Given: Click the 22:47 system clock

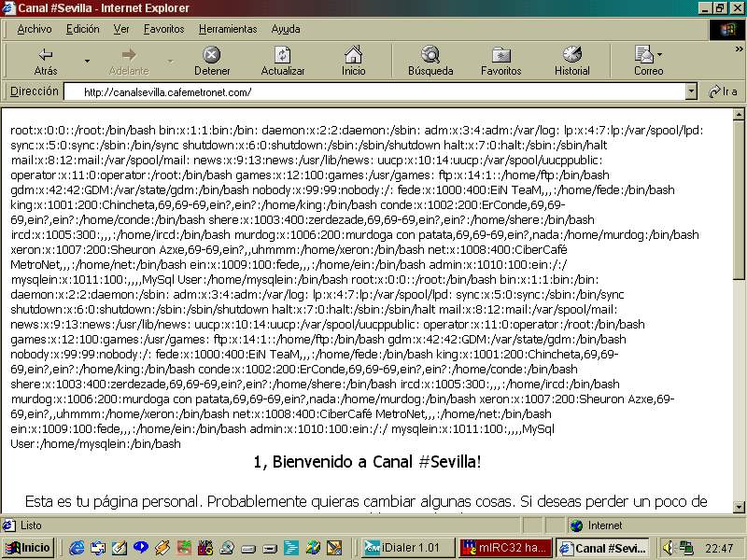Looking at the screenshot, I should [x=719, y=549].
